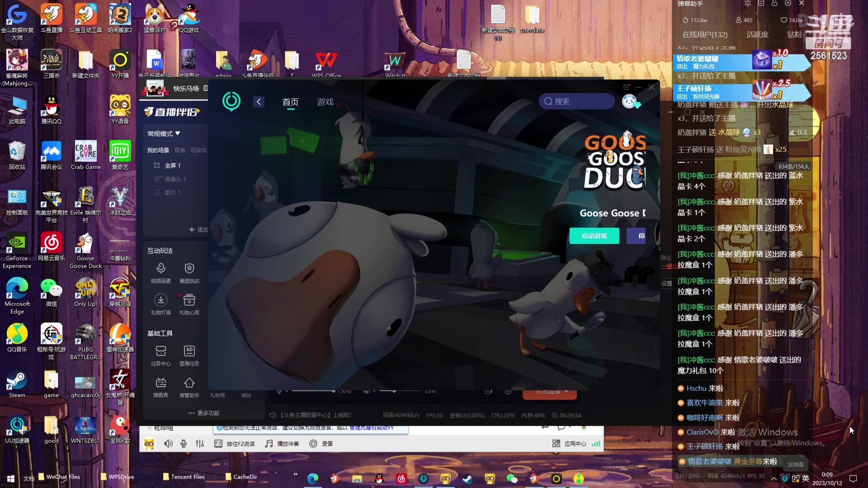Open the 视频连麦 interactive feature
Viewport: 868px width, 488px height.
pos(161,268)
